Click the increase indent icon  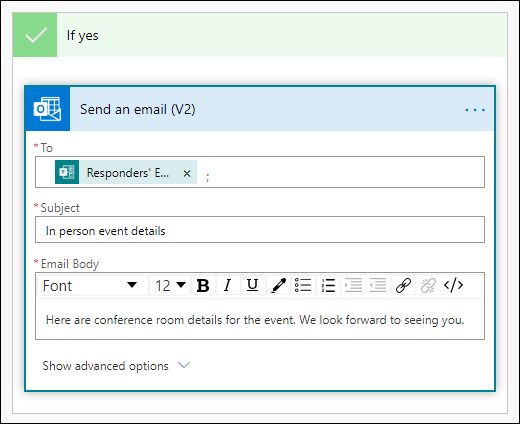pyautogui.click(x=353, y=285)
